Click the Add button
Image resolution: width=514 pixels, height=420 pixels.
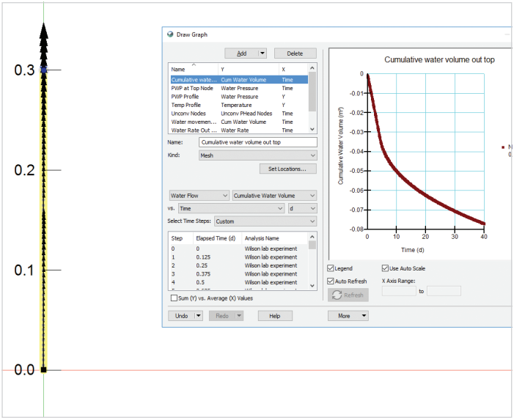pos(241,54)
